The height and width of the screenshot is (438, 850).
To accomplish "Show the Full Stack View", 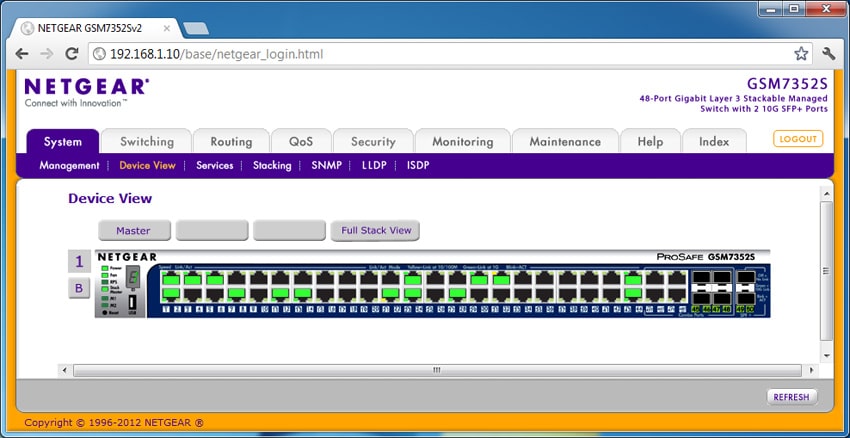I will (375, 230).
